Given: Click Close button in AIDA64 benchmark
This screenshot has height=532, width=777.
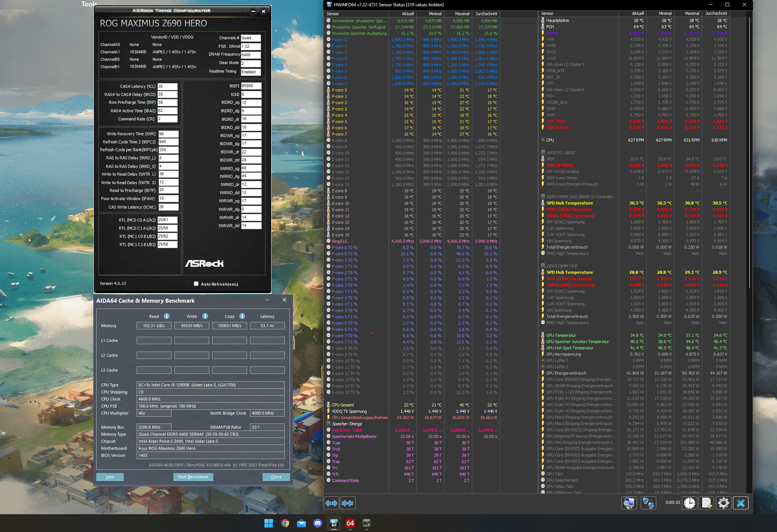Looking at the screenshot, I should coord(276,477).
